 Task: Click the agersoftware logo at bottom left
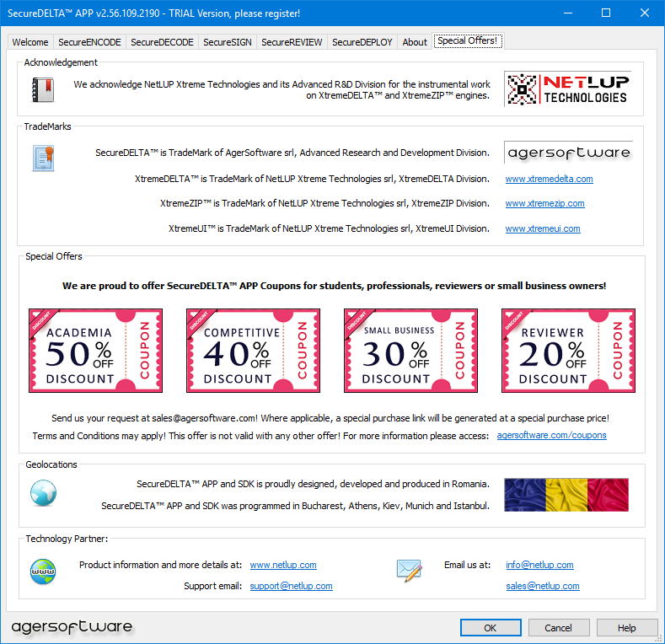tap(72, 626)
